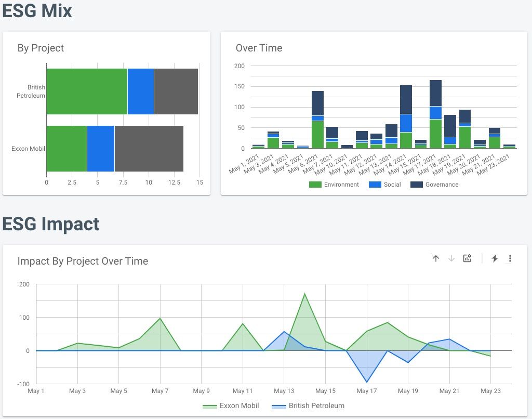The image size is (532, 419).
Task: Open the three-dot more options menu
Action: [x=510, y=258]
